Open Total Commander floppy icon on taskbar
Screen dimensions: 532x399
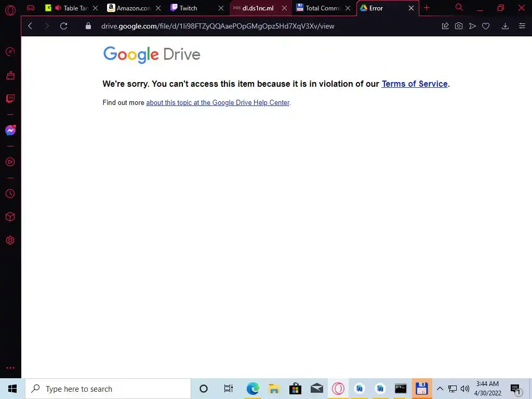(x=422, y=389)
